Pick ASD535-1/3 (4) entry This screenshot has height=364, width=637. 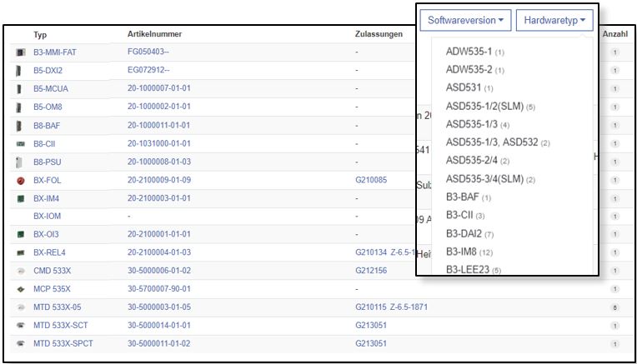(478, 124)
